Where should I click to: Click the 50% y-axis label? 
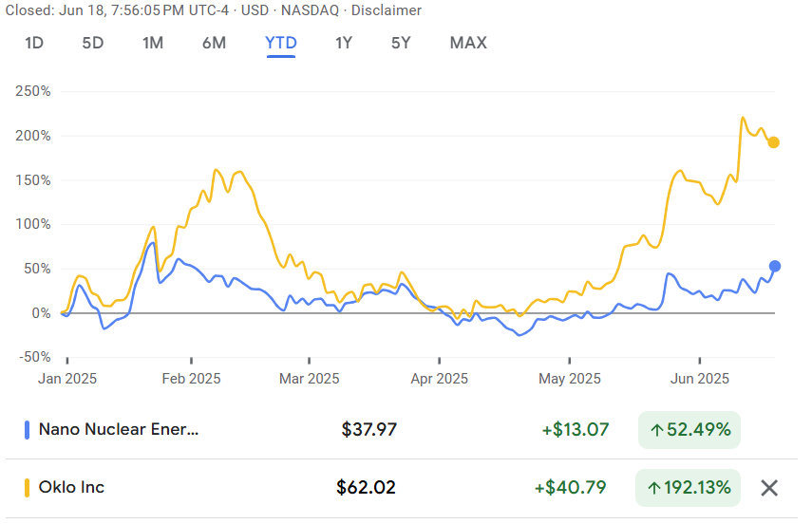pyautogui.click(x=37, y=269)
